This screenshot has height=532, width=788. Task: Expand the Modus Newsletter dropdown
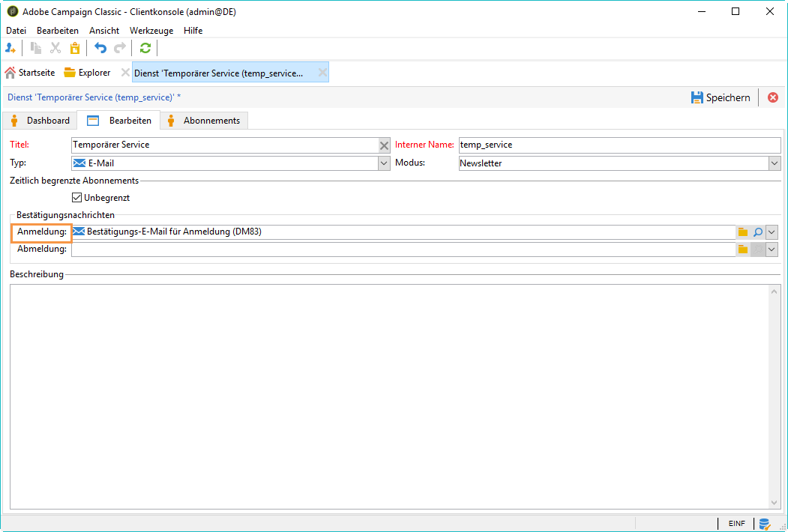coord(775,163)
